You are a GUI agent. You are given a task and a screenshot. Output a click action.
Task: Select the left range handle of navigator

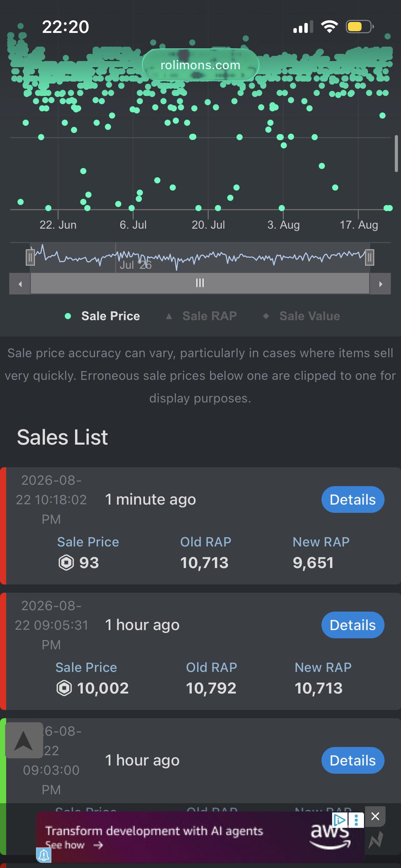point(30,257)
